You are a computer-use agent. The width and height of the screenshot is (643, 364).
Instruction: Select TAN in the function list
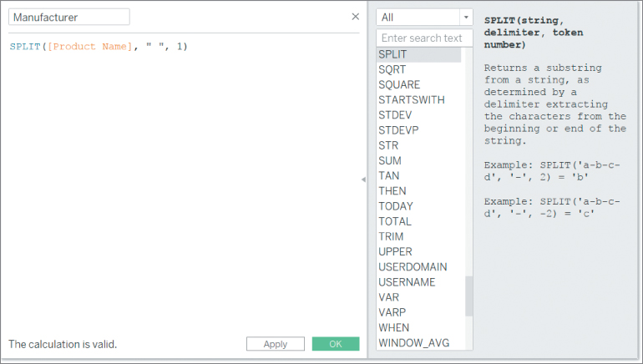[418, 176]
